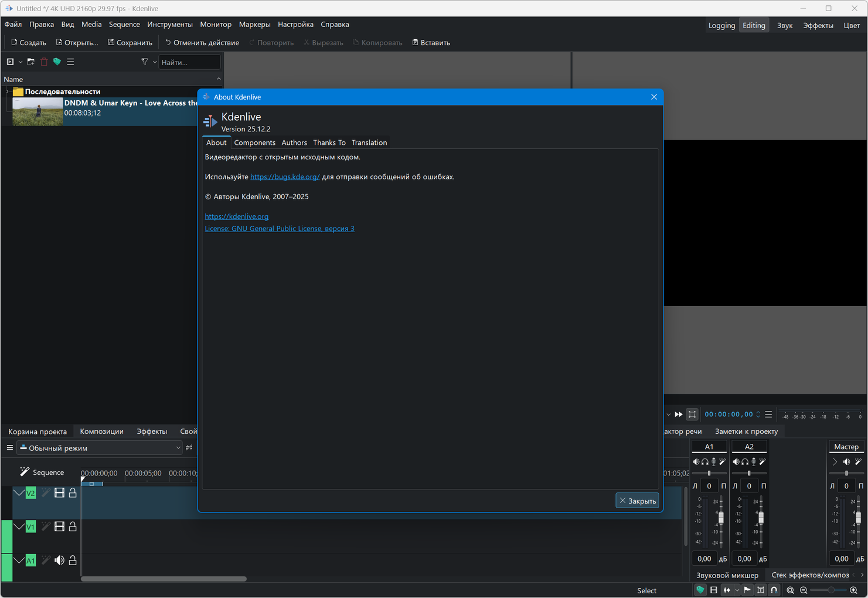Hide video track V1 using film icon
868x598 pixels.
pos(59,527)
